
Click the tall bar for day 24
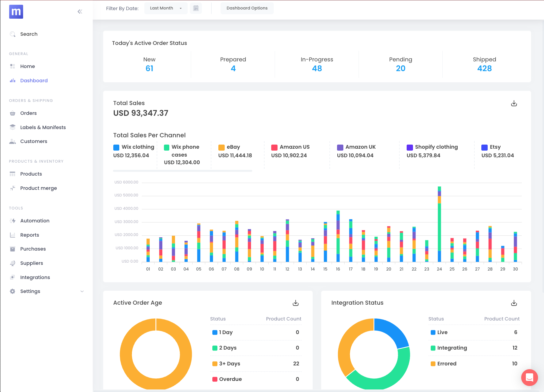439,225
